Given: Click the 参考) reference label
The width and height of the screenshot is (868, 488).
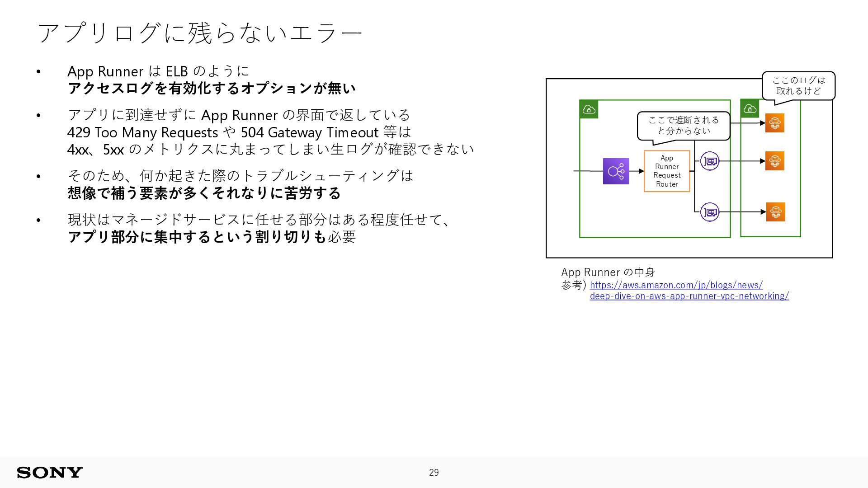Looking at the screenshot, I should point(574,285).
